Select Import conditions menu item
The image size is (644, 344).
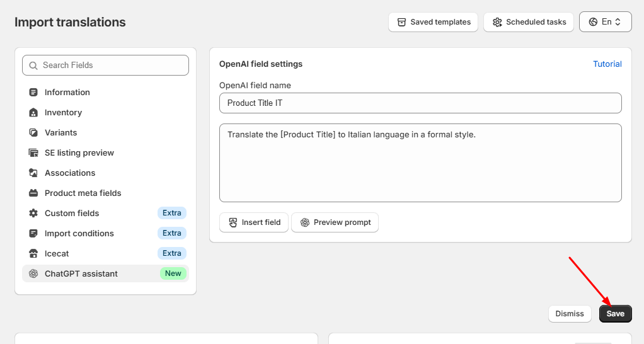click(x=106, y=233)
